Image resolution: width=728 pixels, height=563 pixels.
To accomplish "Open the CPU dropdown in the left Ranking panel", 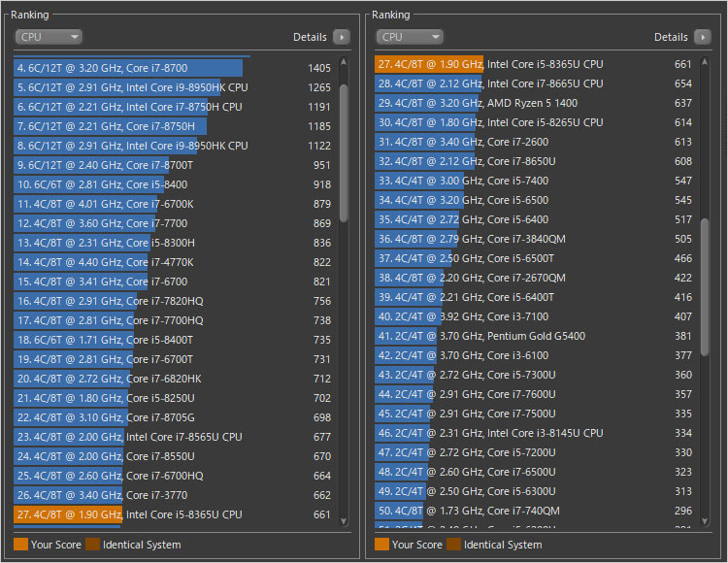I will [49, 37].
